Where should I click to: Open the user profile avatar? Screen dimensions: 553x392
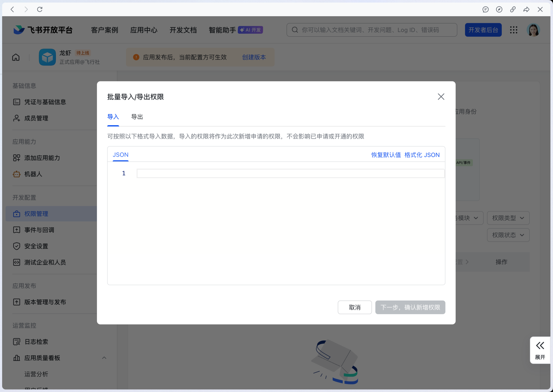coord(534,30)
